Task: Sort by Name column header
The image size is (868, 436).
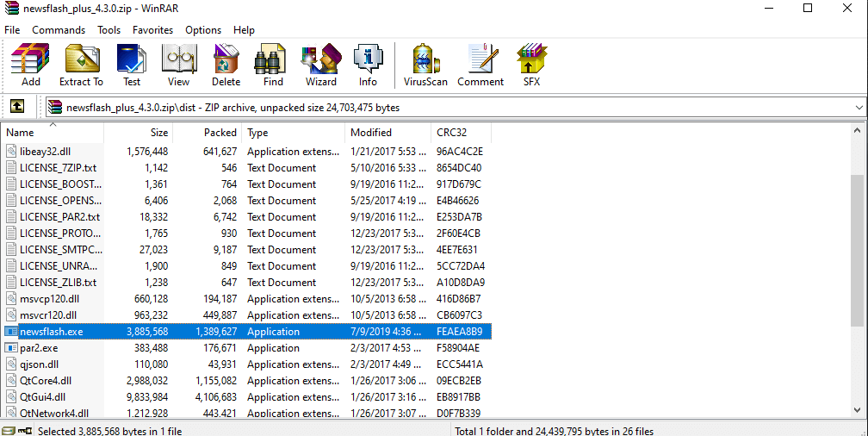Action: [x=53, y=133]
